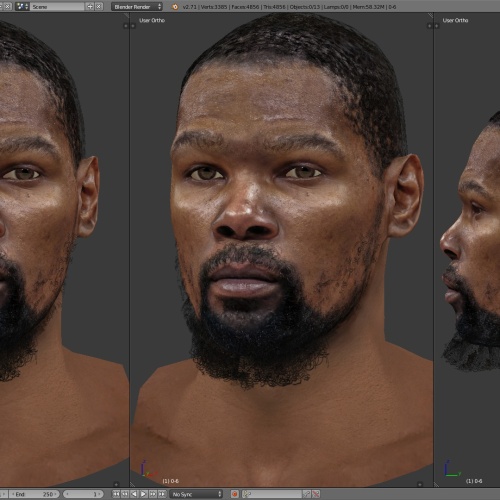
Task: Open the scene browser icon beside Scene field
Action: click(x=22, y=6)
